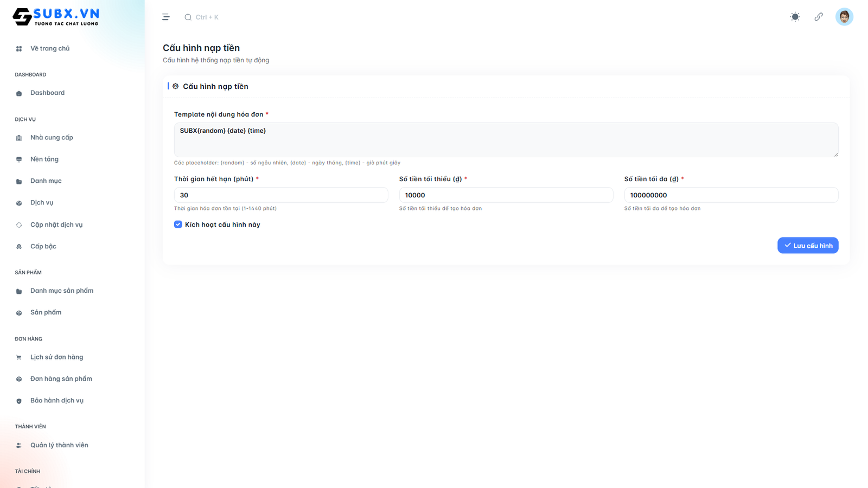
Task: Open the user avatar profile menu
Action: 844,17
